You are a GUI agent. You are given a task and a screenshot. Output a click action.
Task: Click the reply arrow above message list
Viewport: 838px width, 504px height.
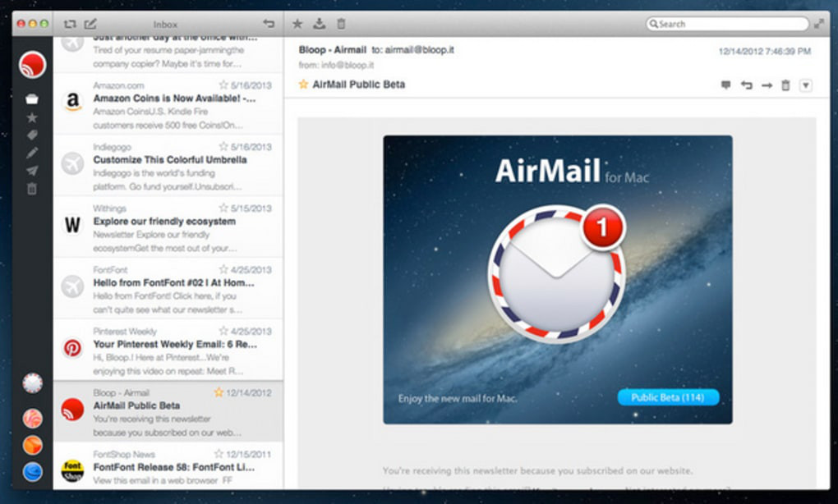[x=269, y=24]
